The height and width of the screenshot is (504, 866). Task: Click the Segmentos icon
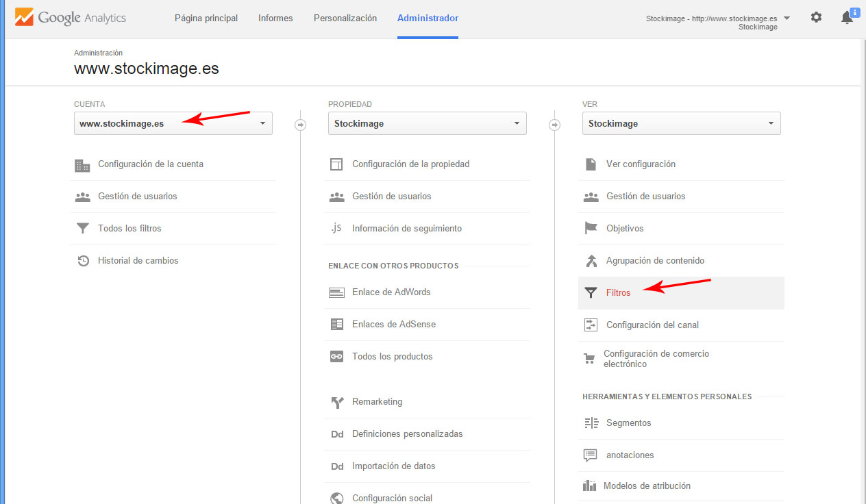591,423
